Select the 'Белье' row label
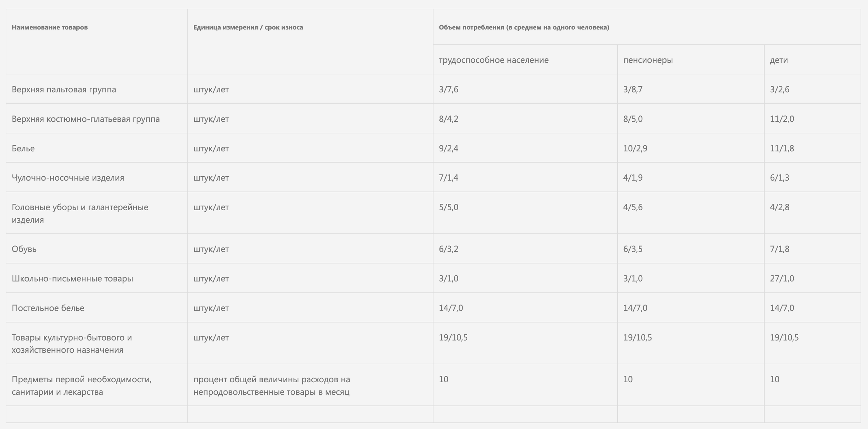This screenshot has width=868, height=429. (x=23, y=148)
